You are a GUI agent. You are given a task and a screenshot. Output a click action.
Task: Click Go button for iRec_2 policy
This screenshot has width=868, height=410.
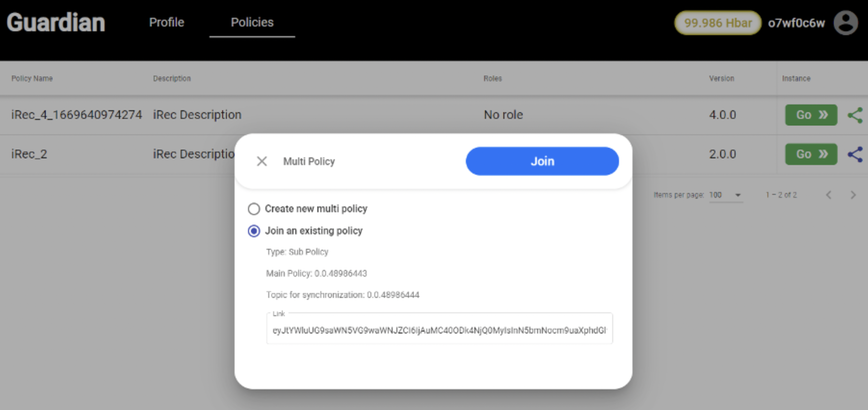(x=811, y=154)
